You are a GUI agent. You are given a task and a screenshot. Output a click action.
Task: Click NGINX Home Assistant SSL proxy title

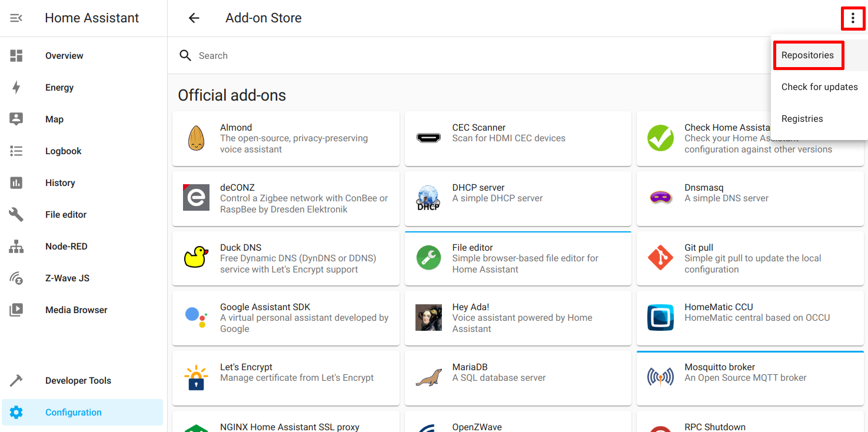[x=290, y=427]
